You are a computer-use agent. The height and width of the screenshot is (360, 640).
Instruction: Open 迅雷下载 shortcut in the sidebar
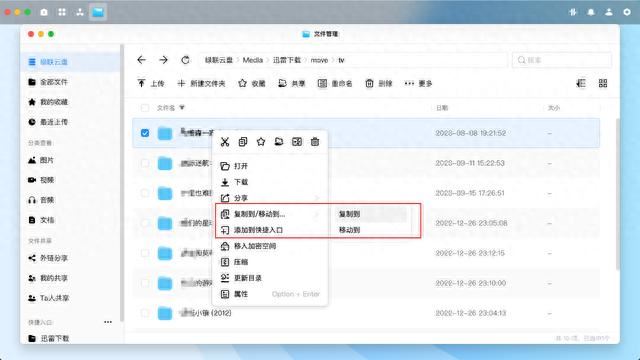click(x=71, y=338)
